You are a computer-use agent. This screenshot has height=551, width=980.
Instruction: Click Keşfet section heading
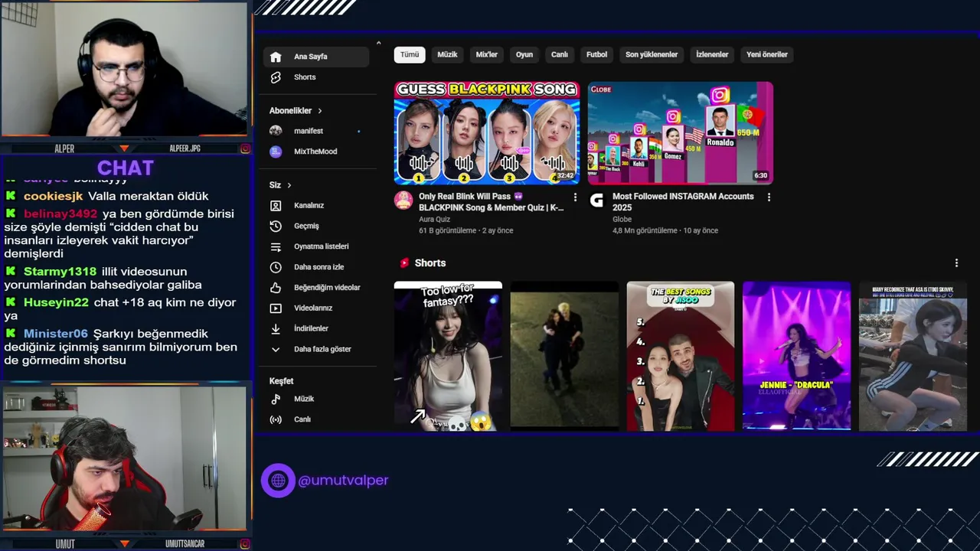[281, 381]
